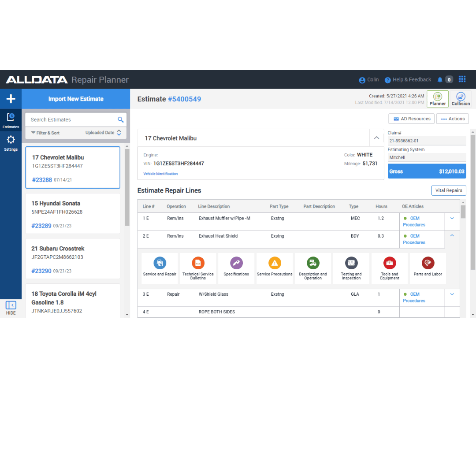Click estimate link #23289
Image resolution: width=476 pixels, height=476 pixels.
[41, 226]
